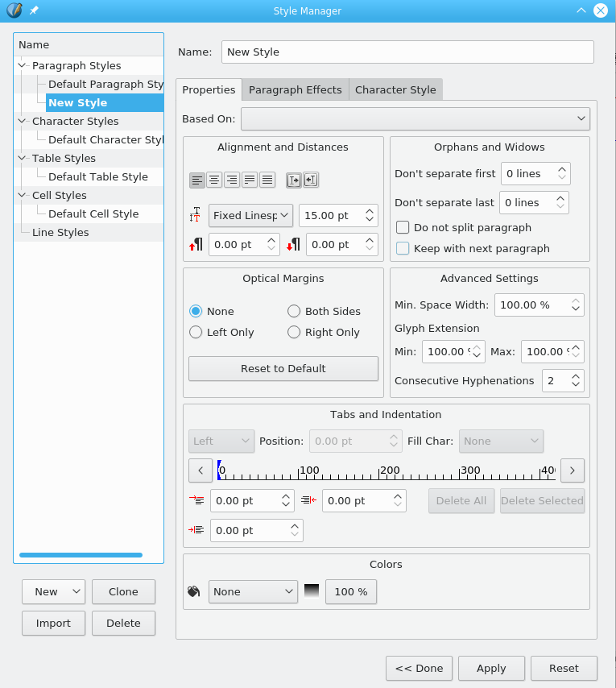Select forced justified alignment icon

click(267, 180)
